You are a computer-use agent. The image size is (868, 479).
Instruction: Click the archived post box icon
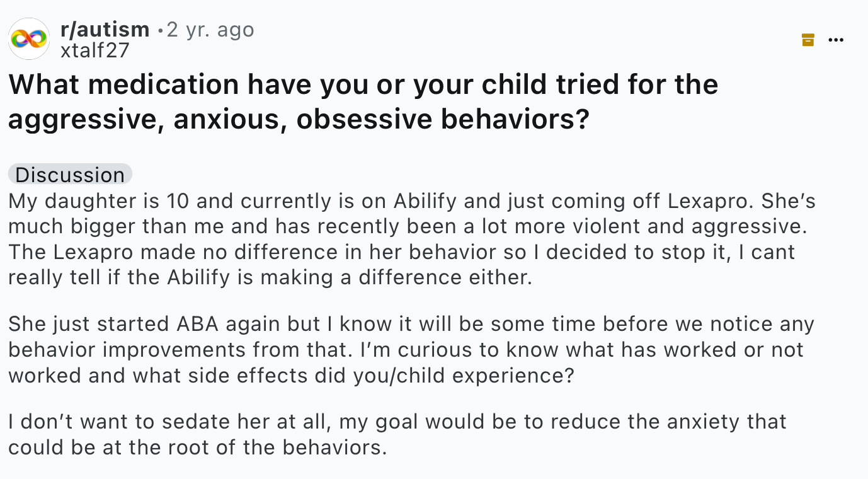[808, 40]
